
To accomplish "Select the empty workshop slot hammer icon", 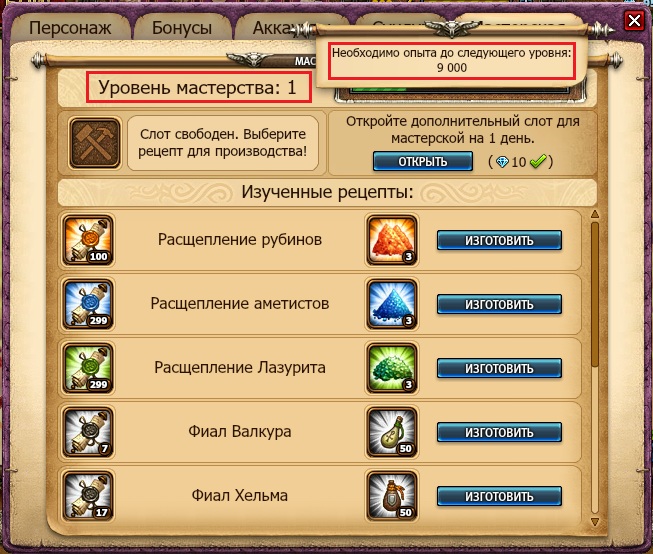I will pos(95,143).
